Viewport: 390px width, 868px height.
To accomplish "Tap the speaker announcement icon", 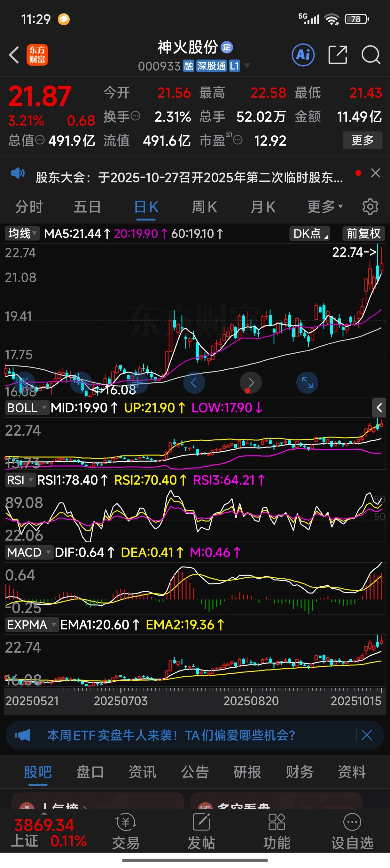I will tap(18, 173).
